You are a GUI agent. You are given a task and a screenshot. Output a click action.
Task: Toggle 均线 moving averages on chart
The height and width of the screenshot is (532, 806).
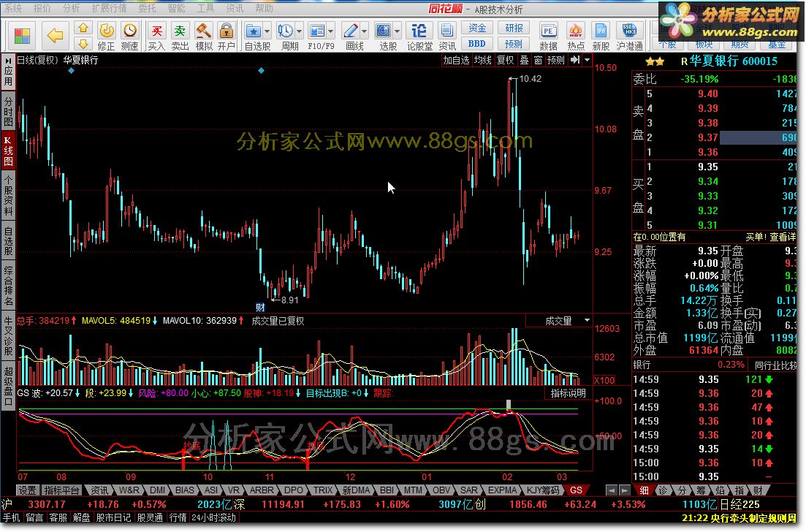click(483, 60)
